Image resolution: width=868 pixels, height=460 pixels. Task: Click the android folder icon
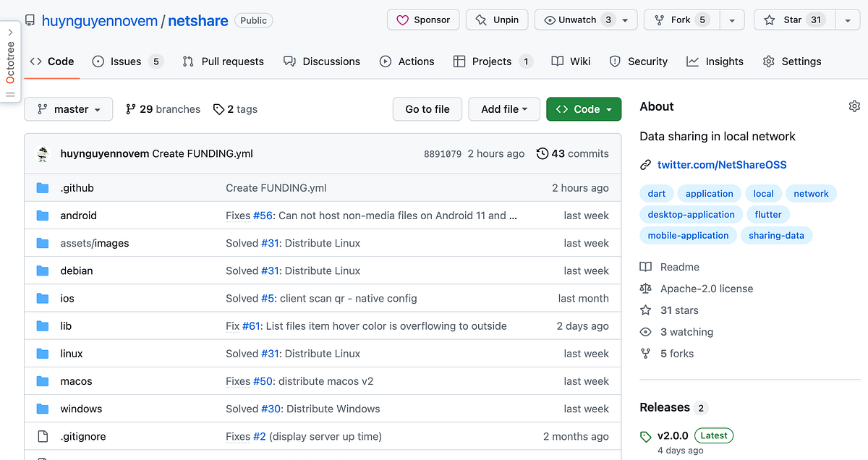(x=43, y=216)
